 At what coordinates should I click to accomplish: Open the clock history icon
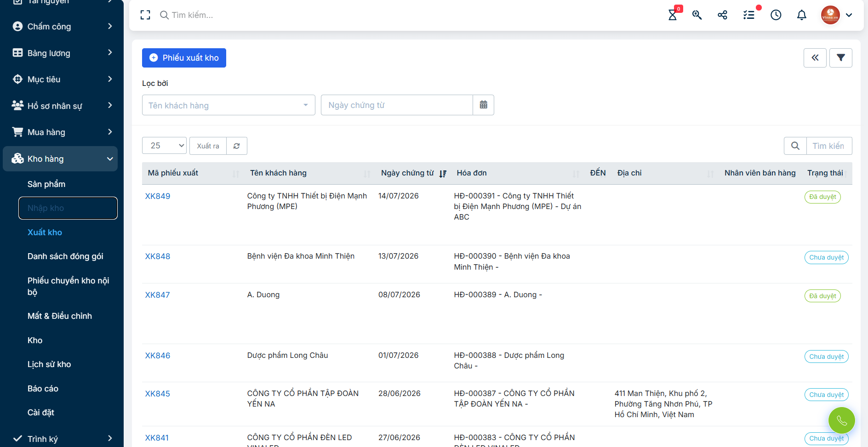(x=776, y=15)
